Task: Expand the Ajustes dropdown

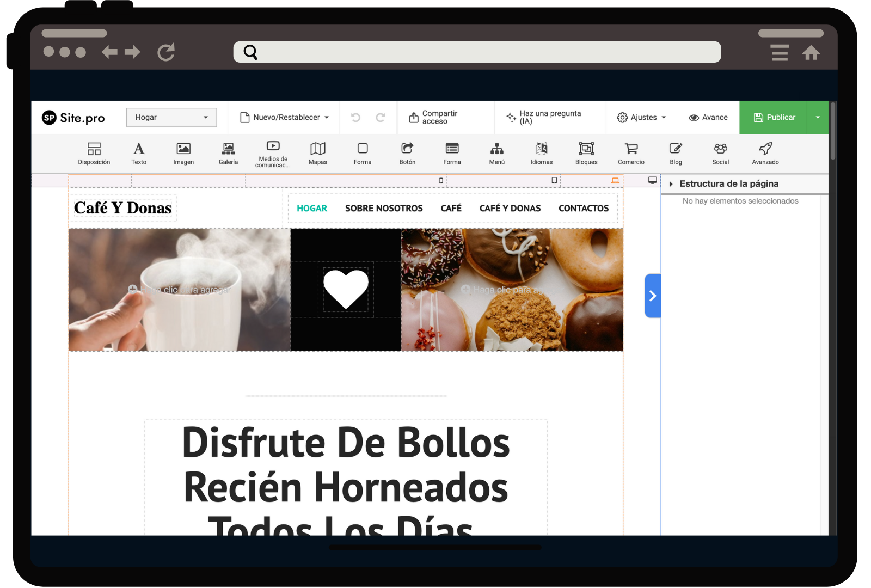Action: point(641,118)
